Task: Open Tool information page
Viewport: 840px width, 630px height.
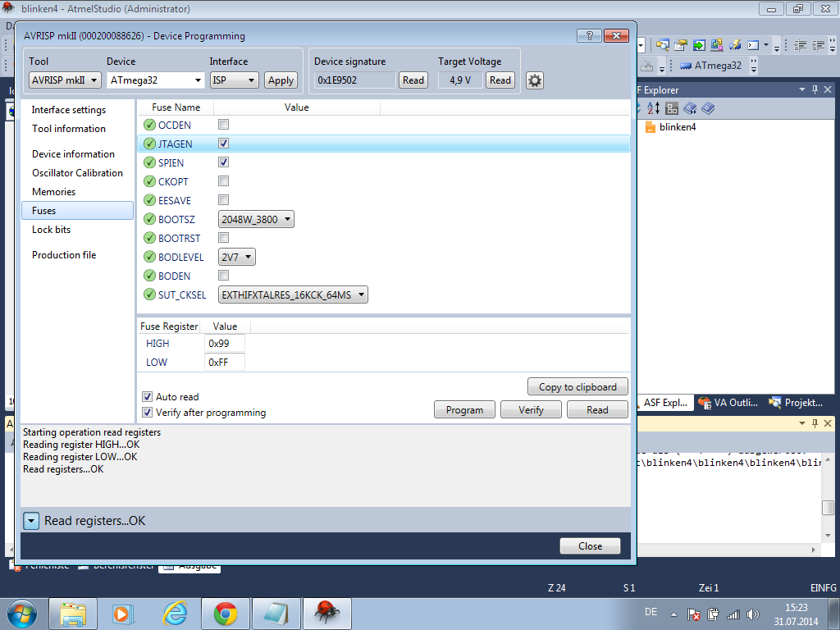Action: (69, 129)
